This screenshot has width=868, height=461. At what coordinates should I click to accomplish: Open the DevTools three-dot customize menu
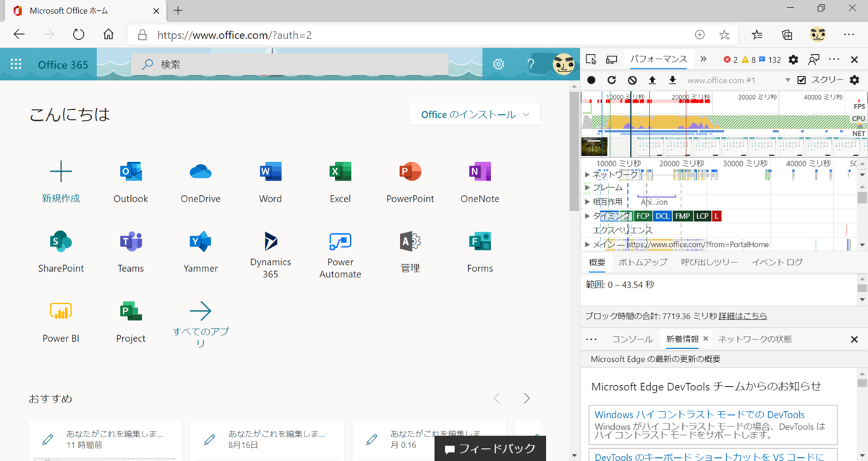coord(834,59)
